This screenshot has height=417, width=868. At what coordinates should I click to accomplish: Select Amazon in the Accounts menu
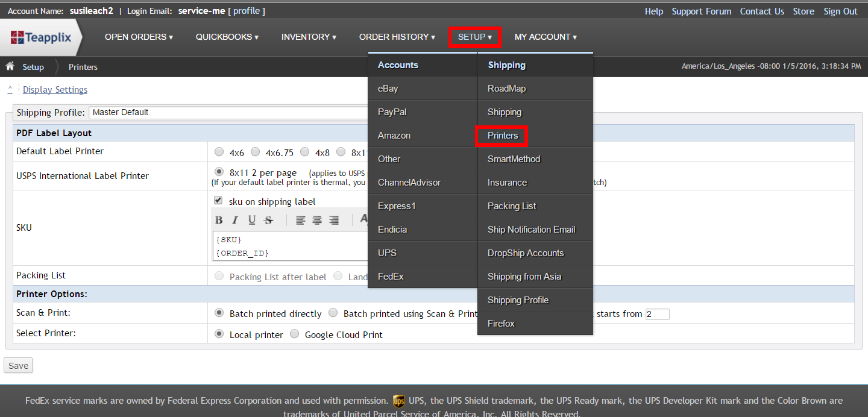[x=423, y=136]
